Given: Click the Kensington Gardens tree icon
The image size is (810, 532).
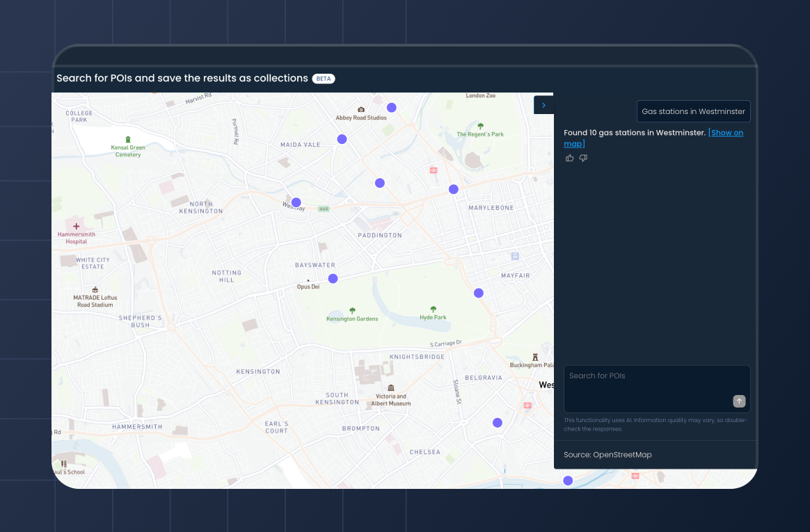Looking at the screenshot, I should [x=352, y=311].
